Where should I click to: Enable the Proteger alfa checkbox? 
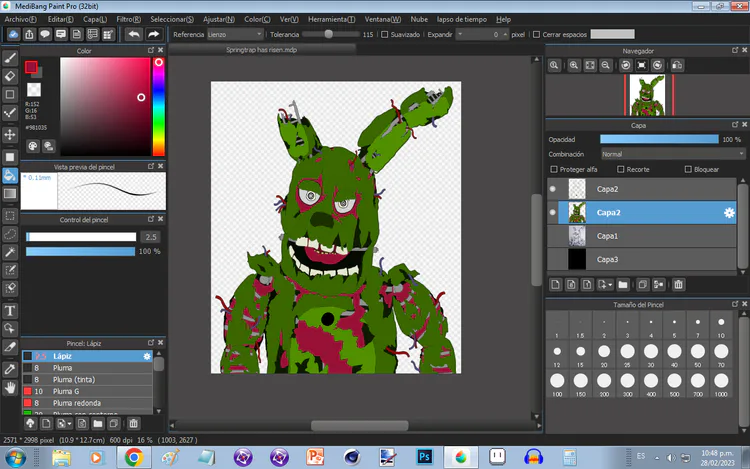(x=554, y=169)
